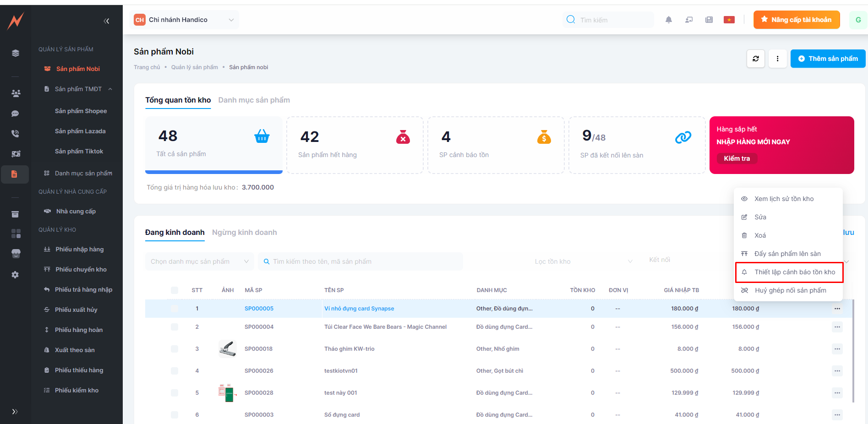Click the Thêm sản phẩm button
The height and width of the screenshot is (424, 868).
coord(828,59)
